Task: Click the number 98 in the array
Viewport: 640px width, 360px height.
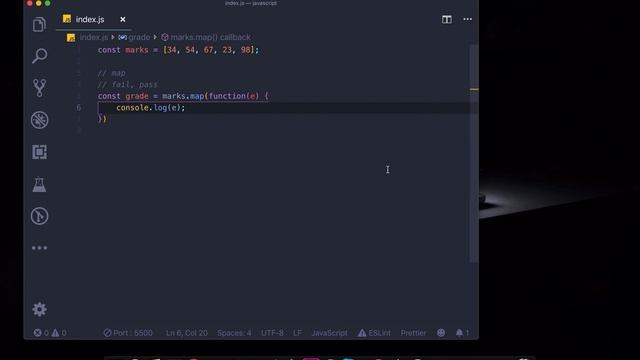Action: (246, 50)
